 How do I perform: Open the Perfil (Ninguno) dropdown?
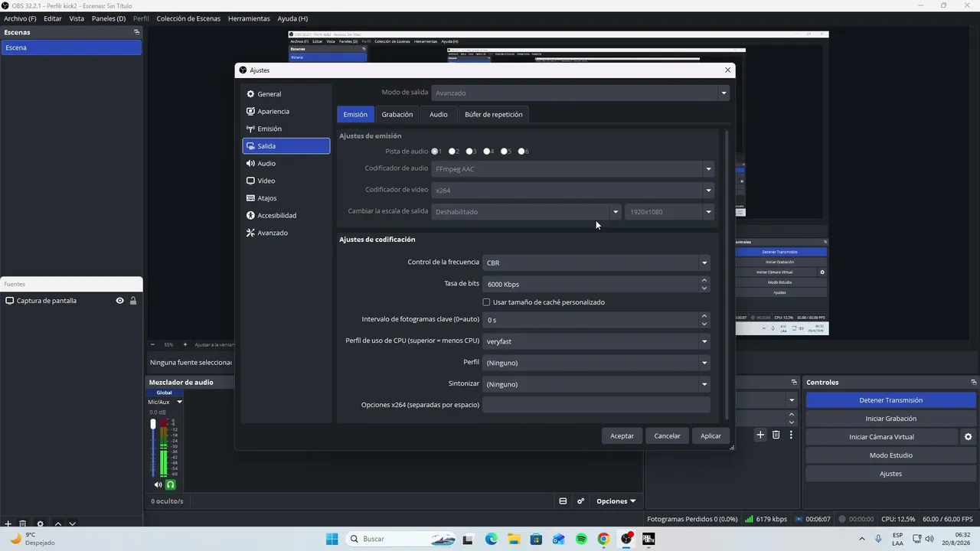point(596,363)
